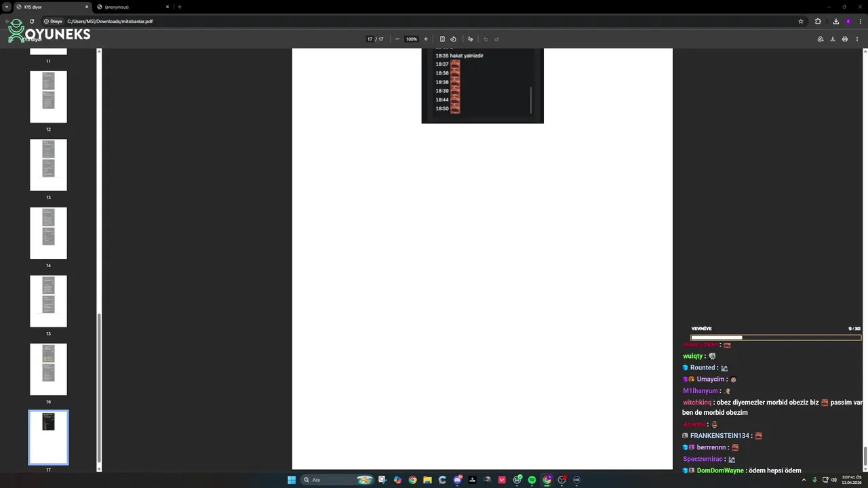Open the Windows Start menu
868x488 pixels.
pyautogui.click(x=292, y=480)
